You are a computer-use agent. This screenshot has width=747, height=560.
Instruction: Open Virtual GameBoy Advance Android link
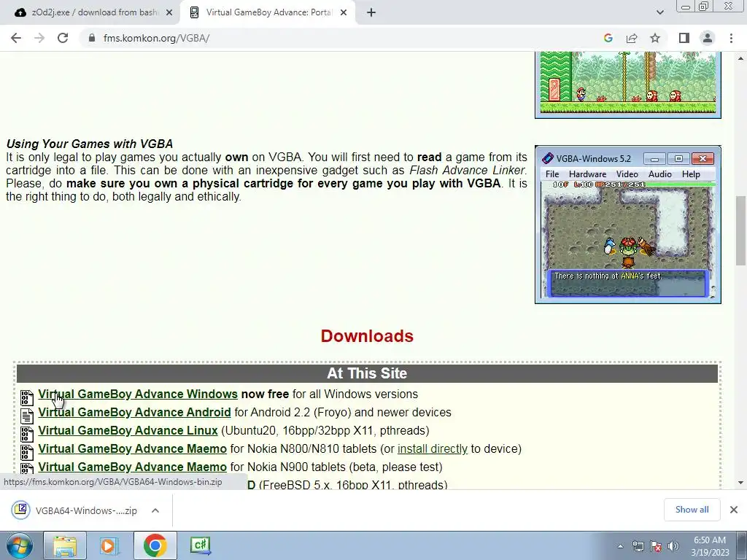coord(134,413)
